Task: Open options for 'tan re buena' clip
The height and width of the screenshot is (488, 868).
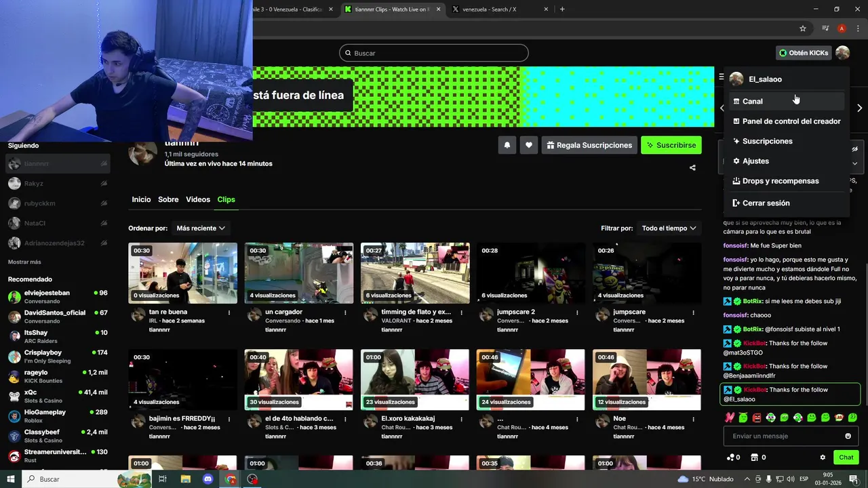Action: 229,312
